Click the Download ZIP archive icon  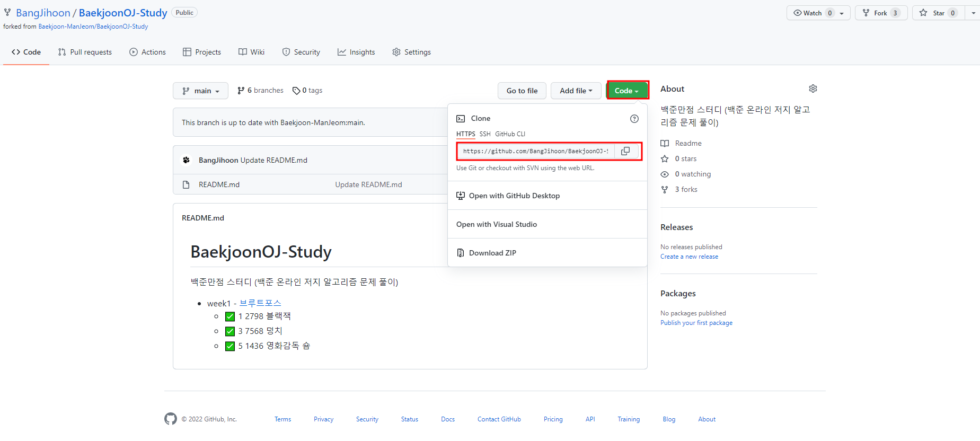tap(461, 253)
